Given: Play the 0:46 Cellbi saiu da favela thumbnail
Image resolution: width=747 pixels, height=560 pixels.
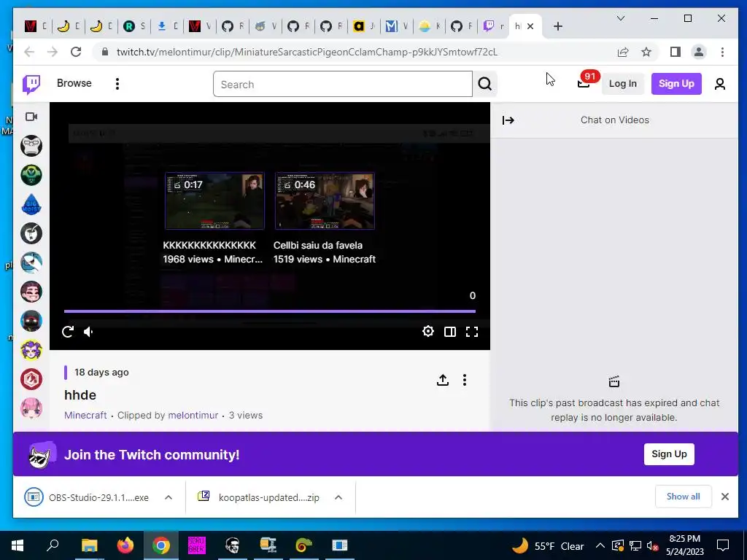Looking at the screenshot, I should click(325, 201).
